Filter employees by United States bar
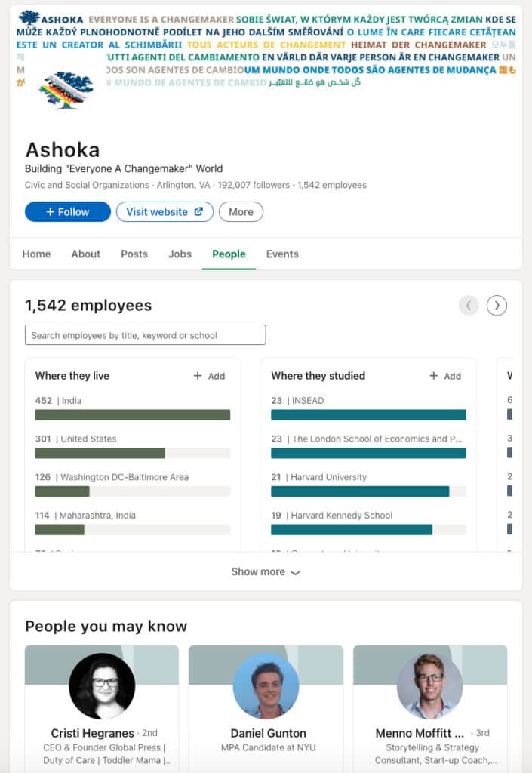The image size is (532, 773). 133,453
